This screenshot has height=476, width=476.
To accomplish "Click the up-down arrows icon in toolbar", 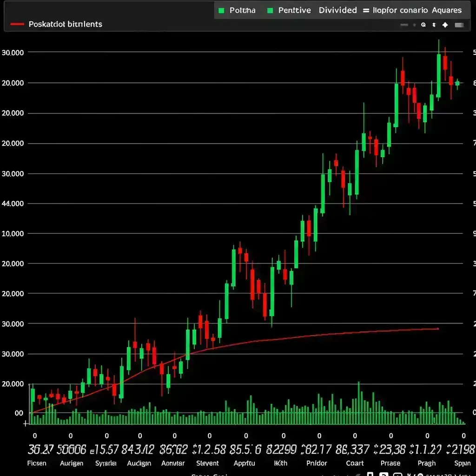I will pyautogui.click(x=434, y=25).
